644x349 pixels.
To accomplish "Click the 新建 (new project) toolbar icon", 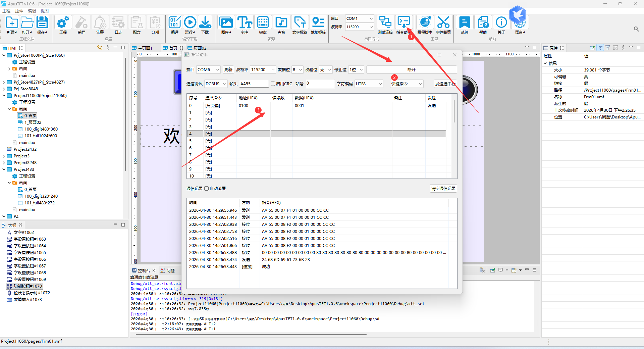I will pyautogui.click(x=12, y=22).
